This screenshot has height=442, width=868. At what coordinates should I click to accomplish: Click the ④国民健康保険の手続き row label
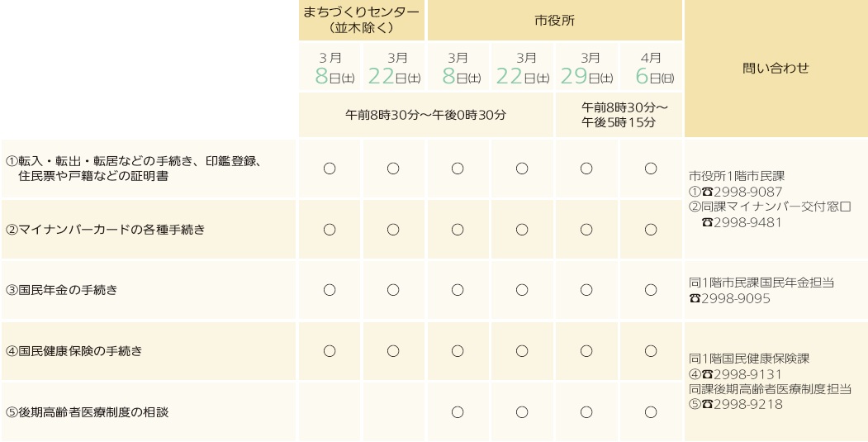click(x=74, y=350)
